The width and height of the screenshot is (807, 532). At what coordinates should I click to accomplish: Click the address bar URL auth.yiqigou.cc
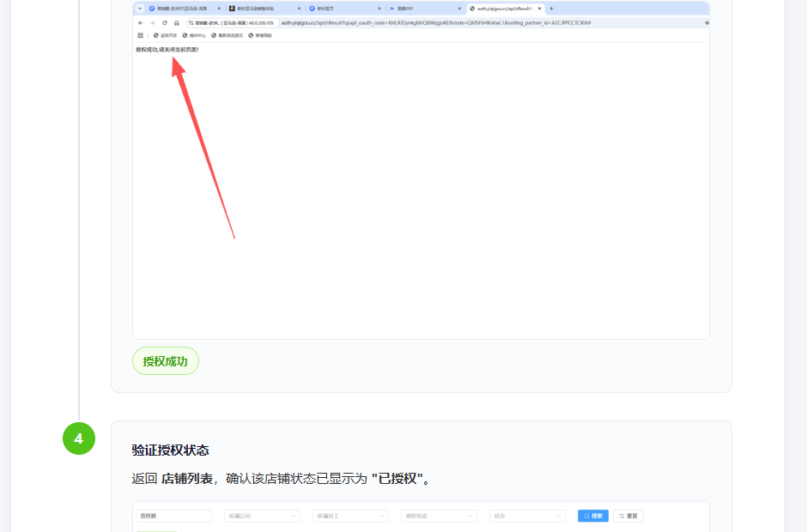[x=436, y=23]
